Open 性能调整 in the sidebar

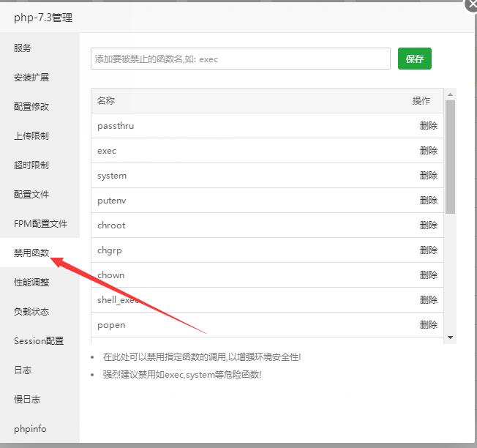(x=31, y=283)
